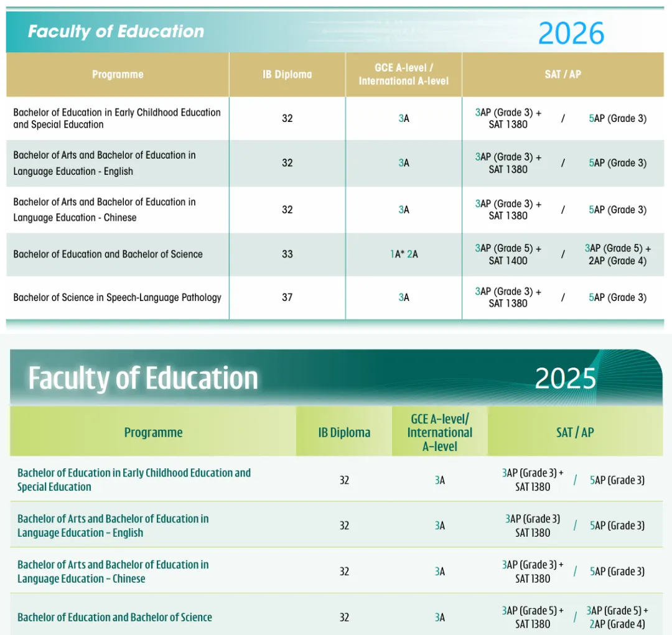Click the 2026 year label
The image size is (672, 635).
[x=572, y=34]
